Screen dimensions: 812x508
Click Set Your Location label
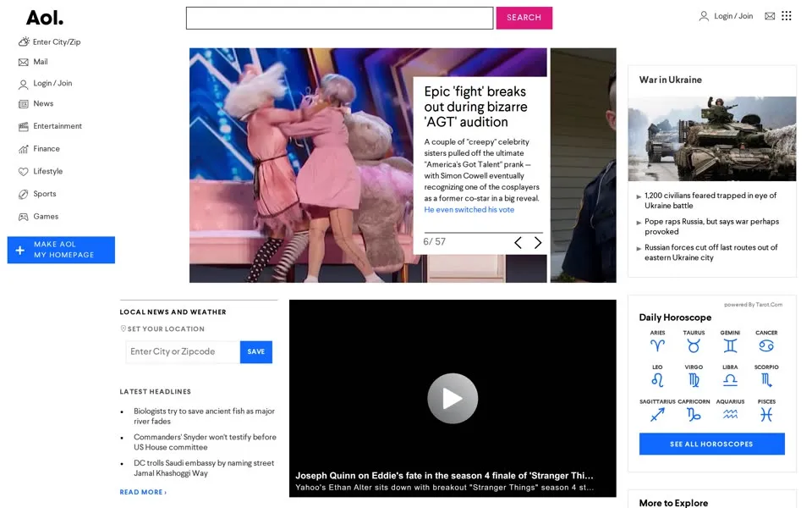(x=166, y=329)
